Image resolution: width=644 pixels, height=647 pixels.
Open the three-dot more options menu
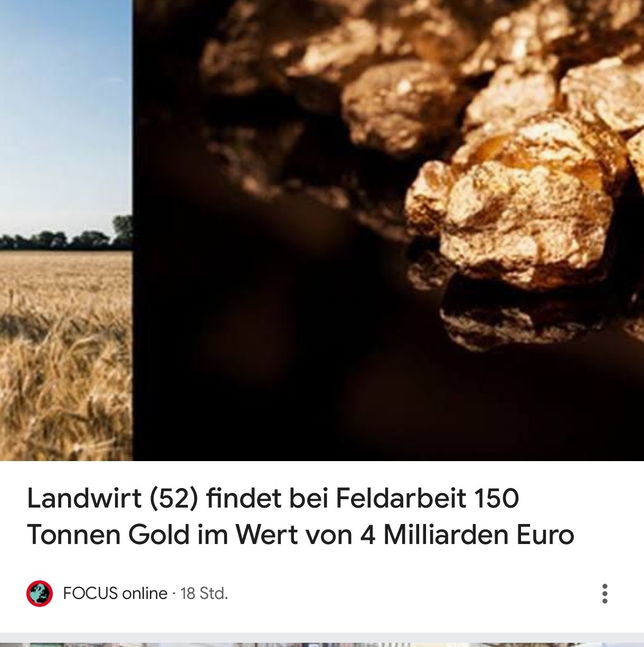pyautogui.click(x=605, y=594)
